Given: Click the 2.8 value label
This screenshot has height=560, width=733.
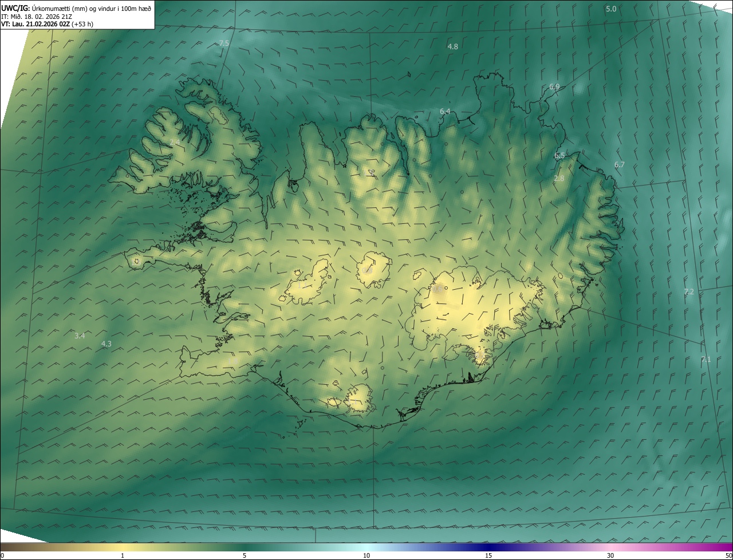Looking at the screenshot, I should click(x=559, y=178).
